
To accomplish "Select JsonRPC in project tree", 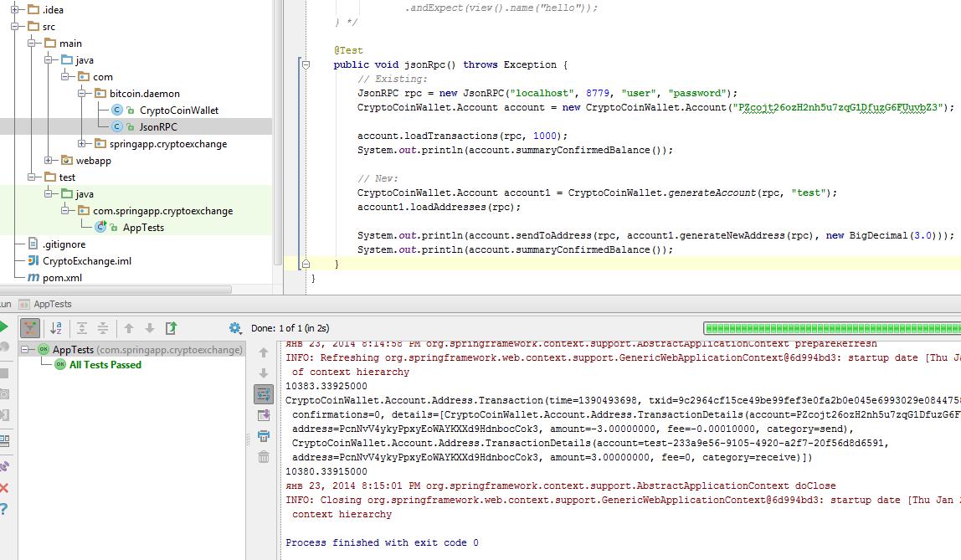I will (x=158, y=127).
